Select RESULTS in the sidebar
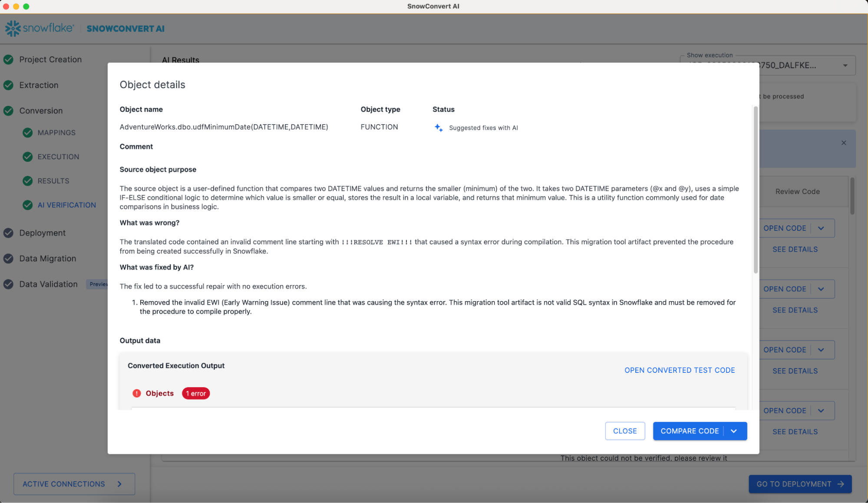Viewport: 868px width, 503px height. pos(53,181)
